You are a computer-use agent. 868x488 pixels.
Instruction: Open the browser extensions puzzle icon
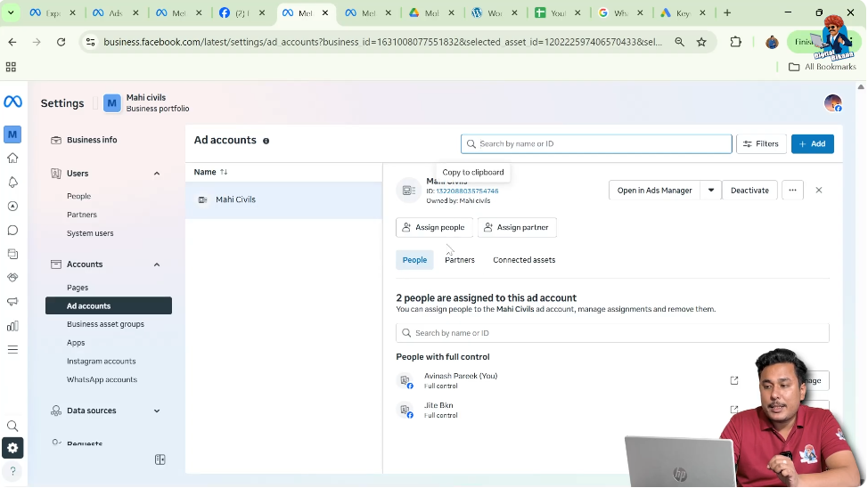pos(736,42)
